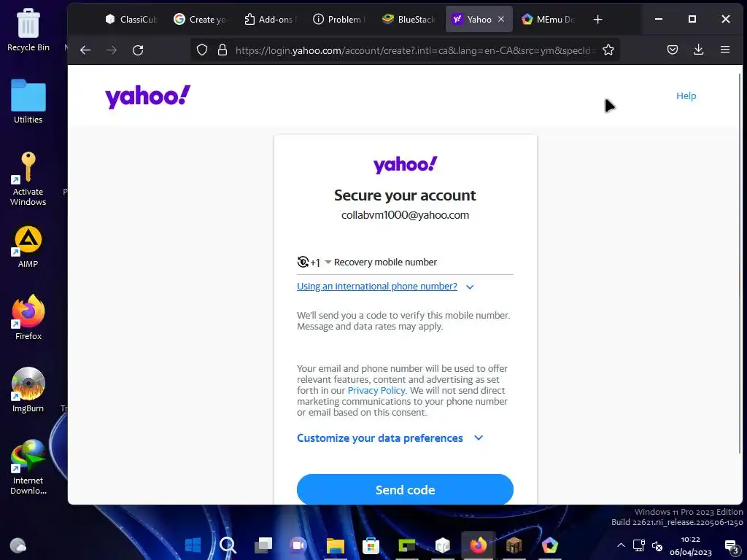Select the Internet Download Manager shortcut
This screenshot has height=560, width=747.
coord(28,467)
